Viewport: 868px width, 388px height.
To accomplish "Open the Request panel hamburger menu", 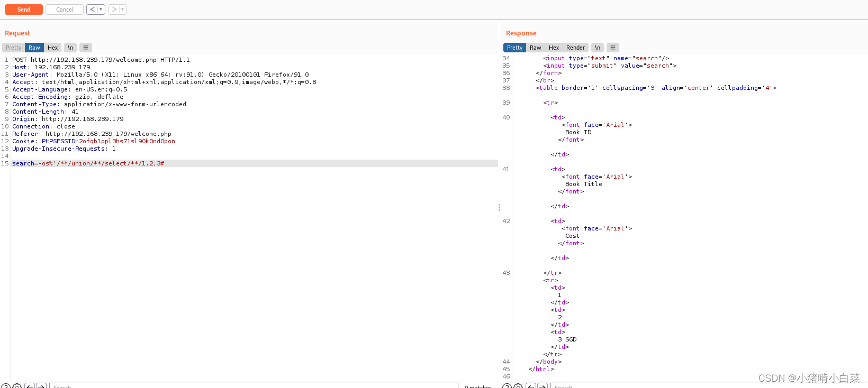I will 86,48.
